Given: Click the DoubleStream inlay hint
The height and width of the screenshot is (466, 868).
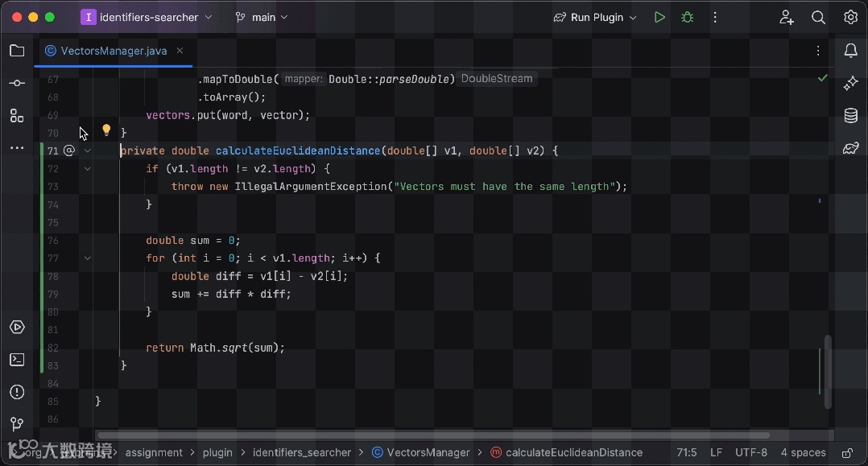Looking at the screenshot, I should (497, 79).
